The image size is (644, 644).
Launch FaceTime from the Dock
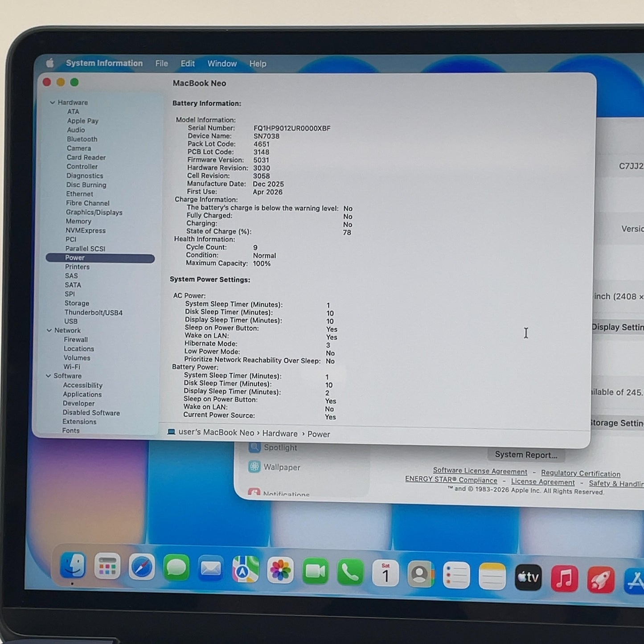click(315, 572)
